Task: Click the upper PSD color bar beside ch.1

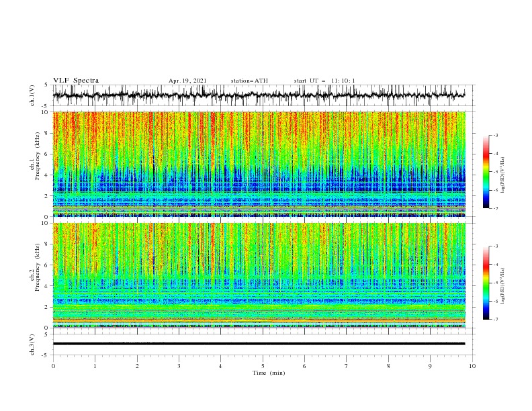Action: [x=486, y=172]
